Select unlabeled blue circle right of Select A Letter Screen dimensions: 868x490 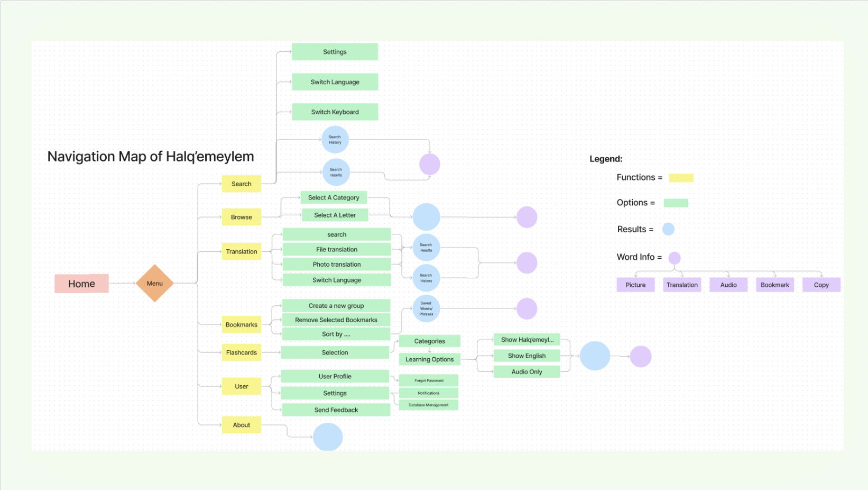coord(426,217)
